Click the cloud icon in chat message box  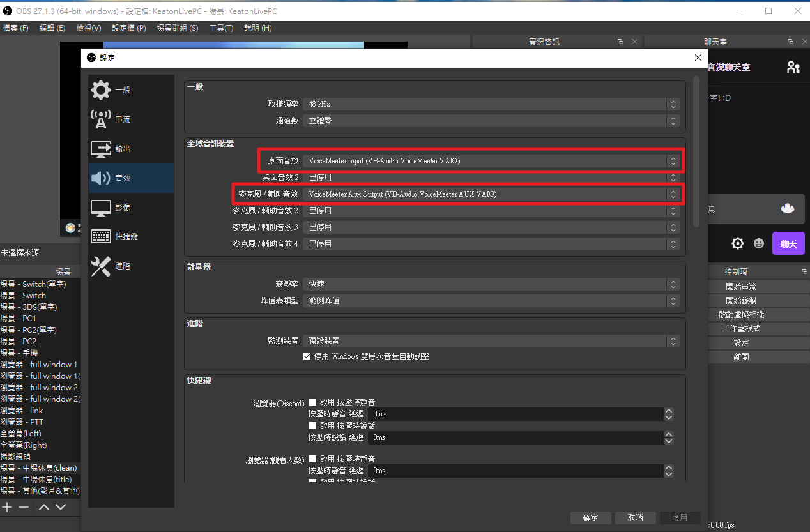787,209
